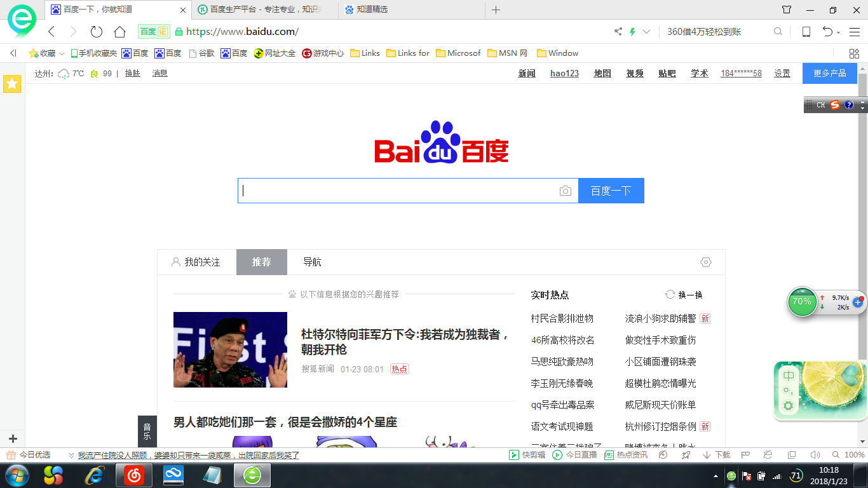Click the Duterte news thumbnail image
Image resolution: width=868 pixels, height=488 pixels.
230,349
